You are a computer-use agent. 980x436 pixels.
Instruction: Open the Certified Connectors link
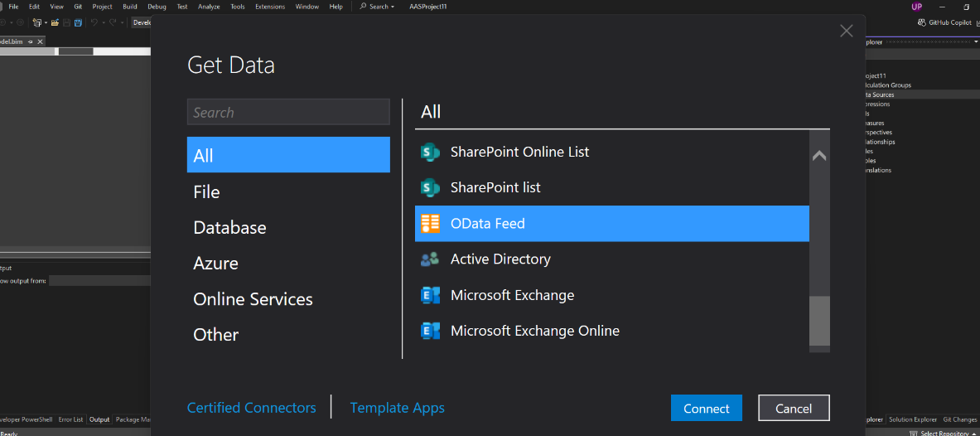[251, 408]
